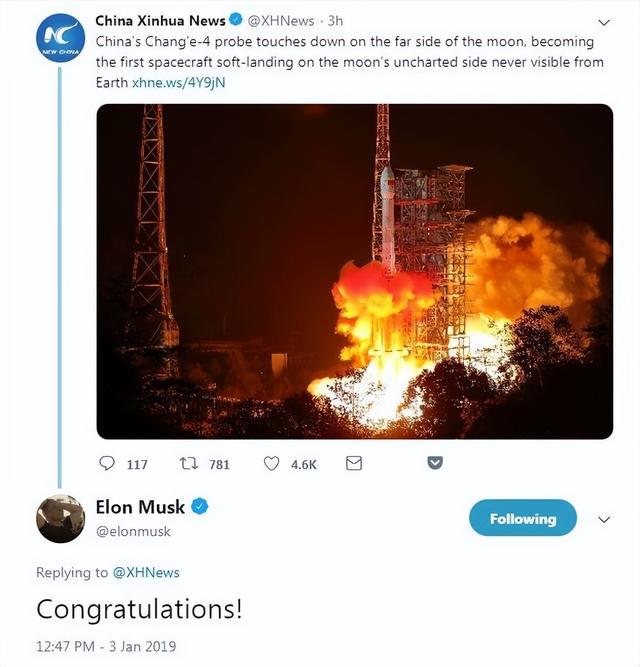The height and width of the screenshot is (667, 640).
Task: Expand the Xinhua tweet options chevron
Action: click(603, 21)
